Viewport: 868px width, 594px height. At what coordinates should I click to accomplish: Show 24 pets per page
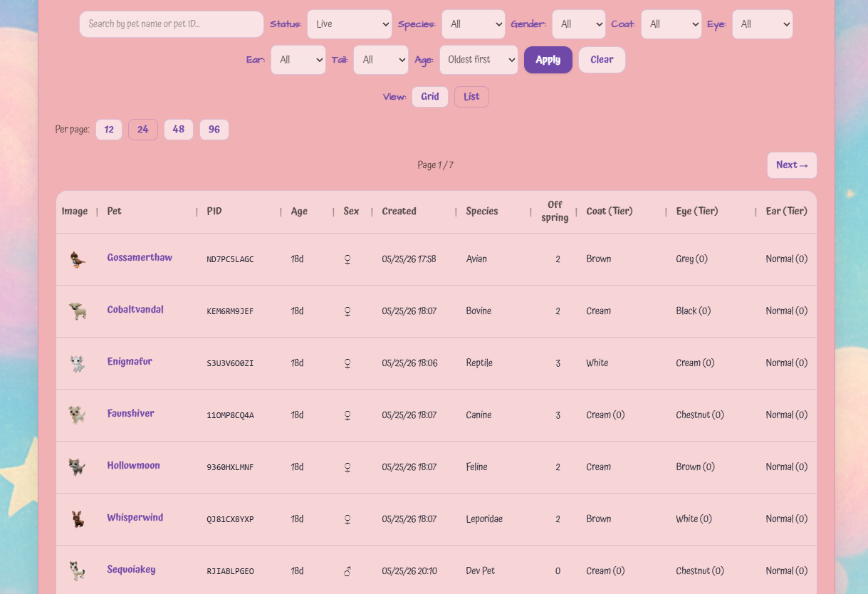click(x=143, y=130)
